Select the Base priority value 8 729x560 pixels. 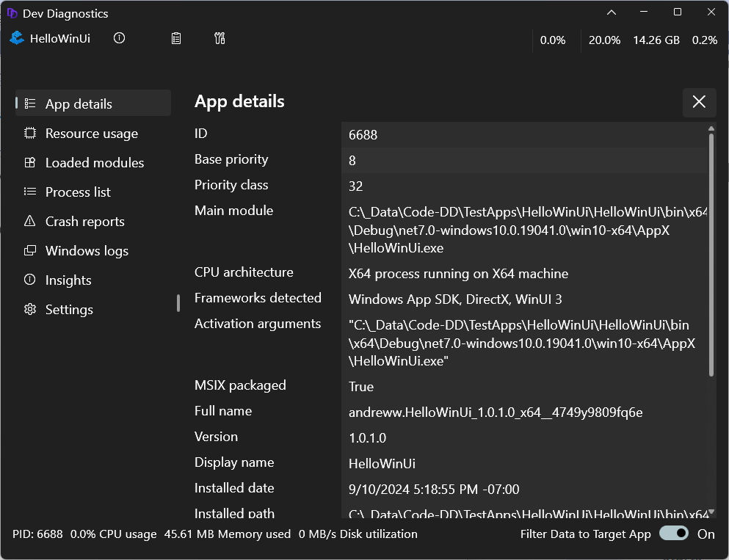click(352, 160)
